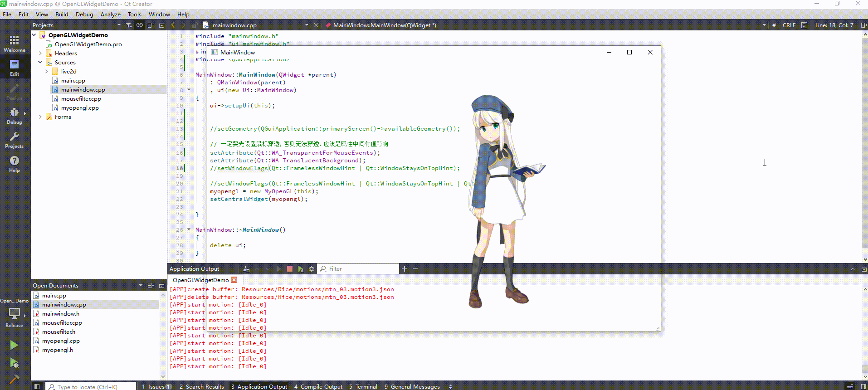This screenshot has width=868, height=390.
Task: Open mainwindow.h in Open Documents
Action: click(61, 313)
